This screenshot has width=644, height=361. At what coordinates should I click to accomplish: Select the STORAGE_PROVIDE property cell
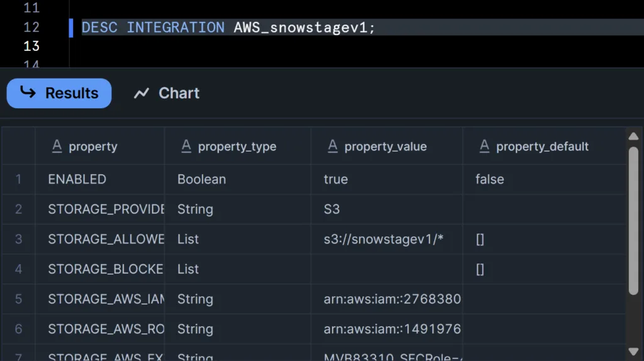(x=100, y=209)
